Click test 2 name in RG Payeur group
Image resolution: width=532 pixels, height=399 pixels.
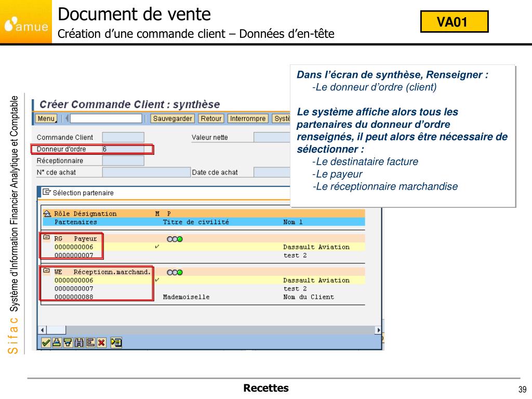[x=295, y=255]
